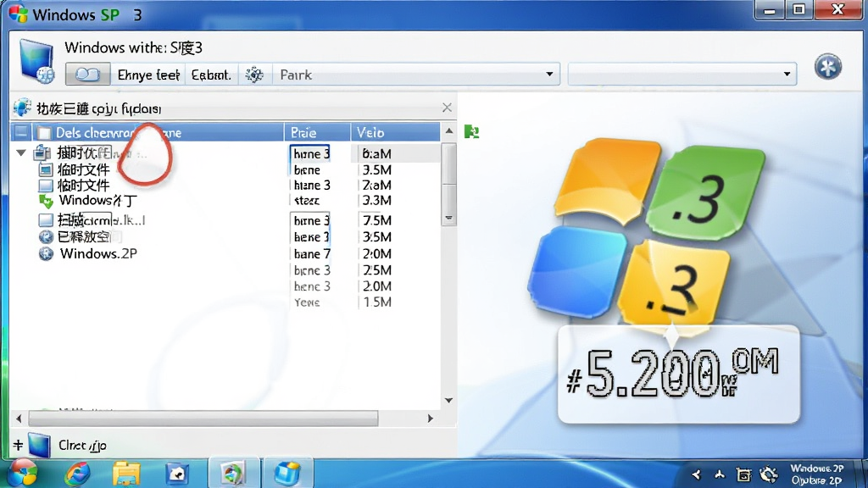Click the blue computer icon beside Clnet
The width and height of the screenshot is (868, 488).
pos(39,445)
